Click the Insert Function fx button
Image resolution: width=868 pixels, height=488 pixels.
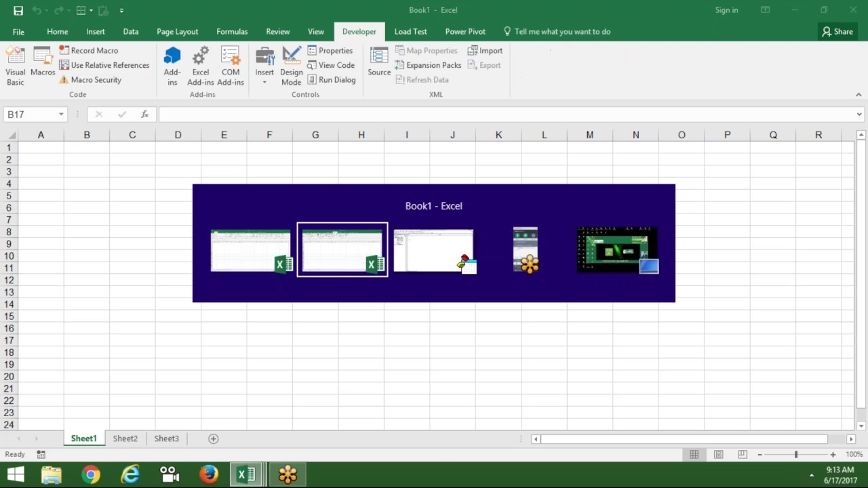(144, 115)
